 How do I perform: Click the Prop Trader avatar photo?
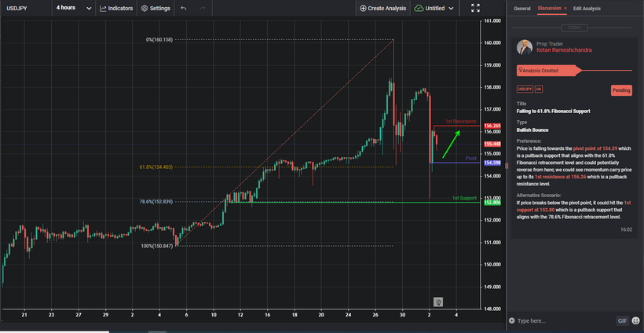tap(524, 47)
